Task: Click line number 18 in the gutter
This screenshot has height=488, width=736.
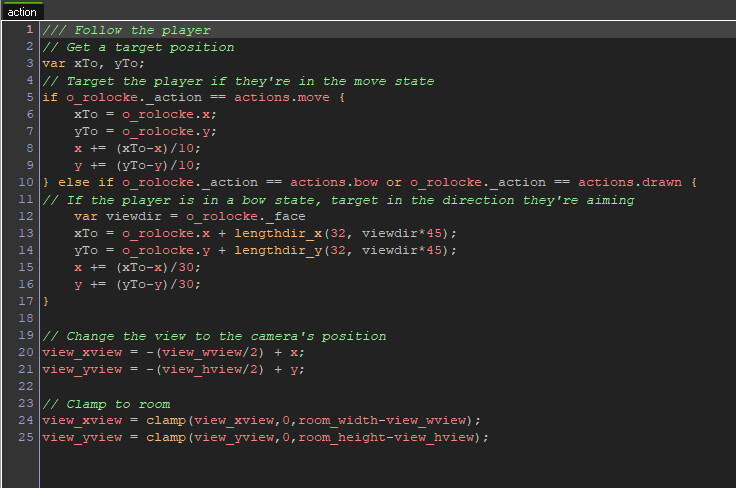Action: coord(26,318)
